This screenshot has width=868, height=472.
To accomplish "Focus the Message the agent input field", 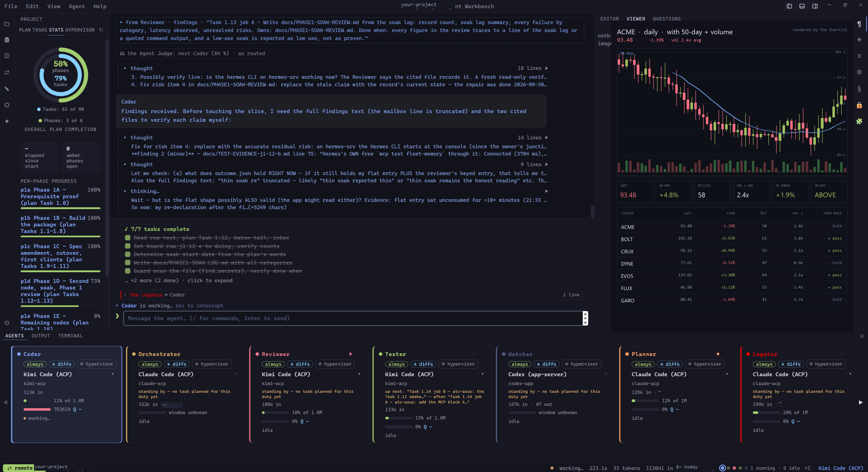I will 353,319.
